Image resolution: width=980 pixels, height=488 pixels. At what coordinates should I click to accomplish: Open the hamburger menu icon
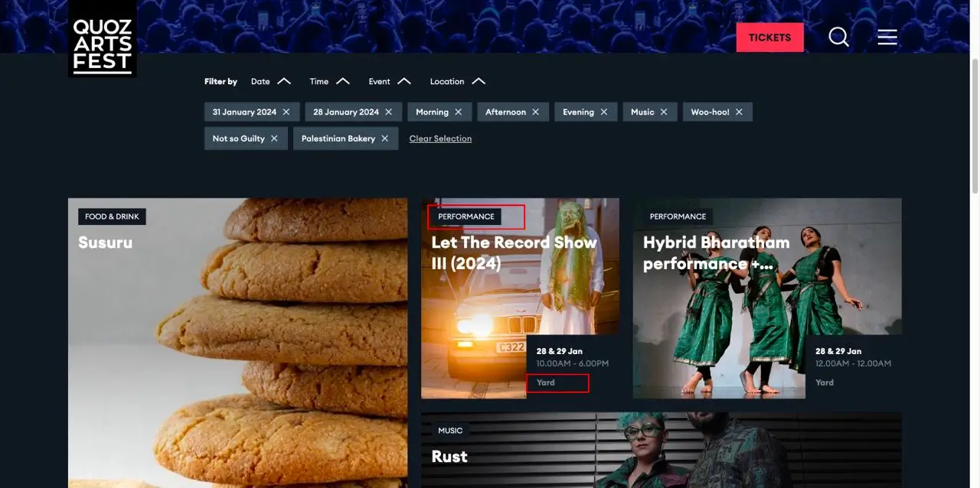[x=887, y=37]
